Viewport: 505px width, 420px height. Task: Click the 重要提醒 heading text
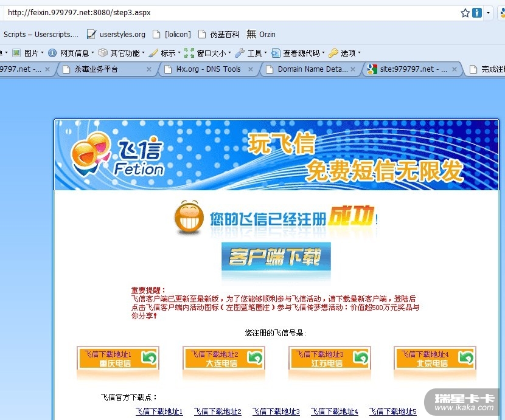[x=148, y=290]
